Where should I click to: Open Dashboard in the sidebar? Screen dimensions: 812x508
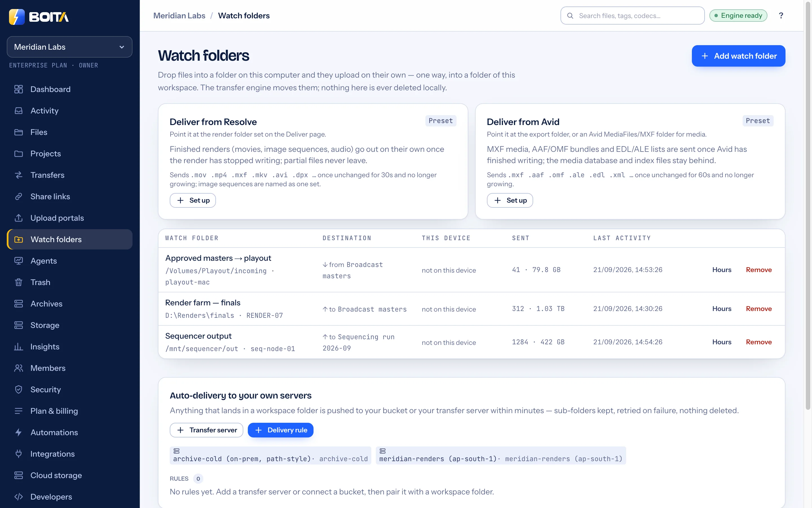(69, 89)
